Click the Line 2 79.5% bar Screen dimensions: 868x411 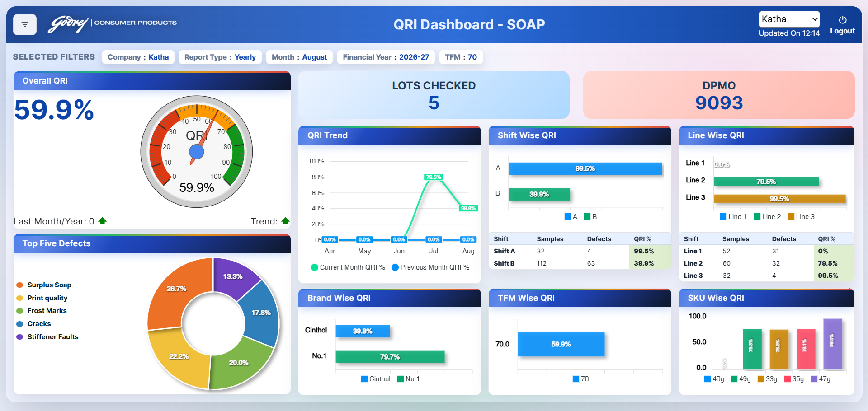(766, 182)
